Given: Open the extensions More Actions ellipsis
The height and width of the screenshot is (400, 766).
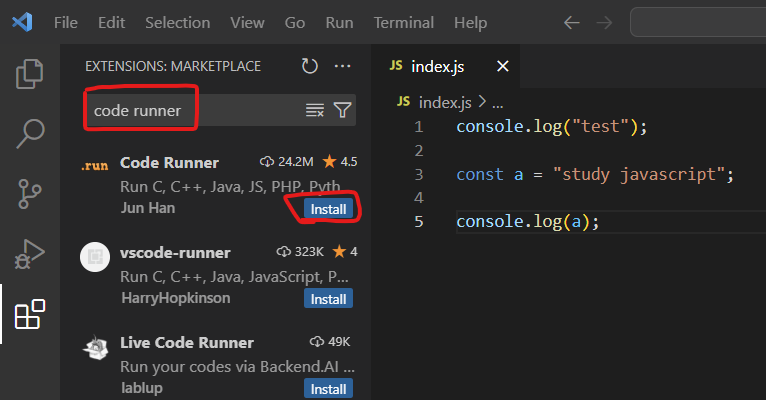Looking at the screenshot, I should coord(342,66).
